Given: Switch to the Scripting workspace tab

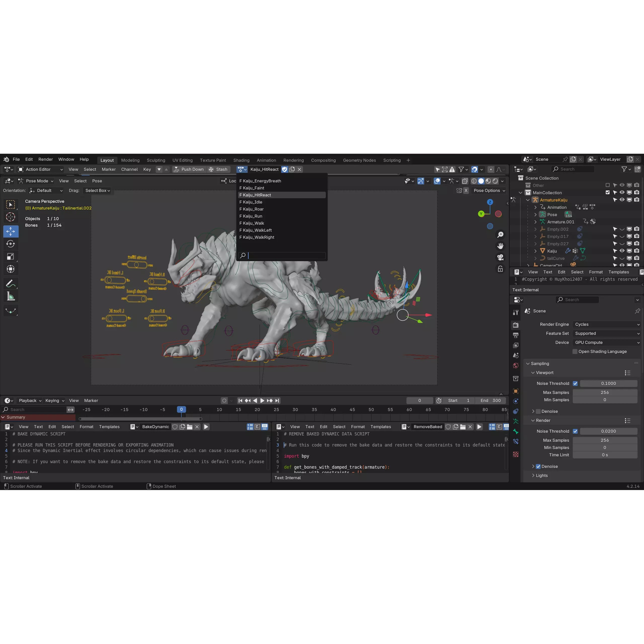Looking at the screenshot, I should click(392, 160).
